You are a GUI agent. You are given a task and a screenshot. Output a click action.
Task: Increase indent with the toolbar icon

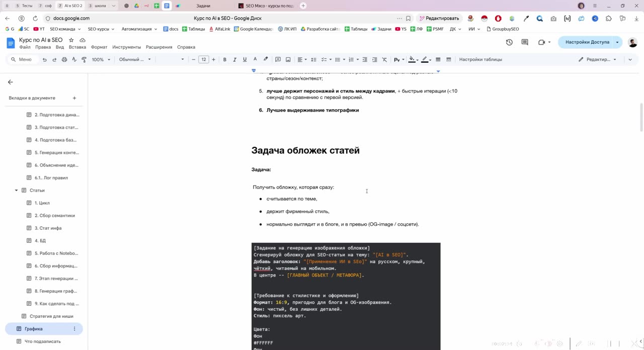[x=374, y=59]
